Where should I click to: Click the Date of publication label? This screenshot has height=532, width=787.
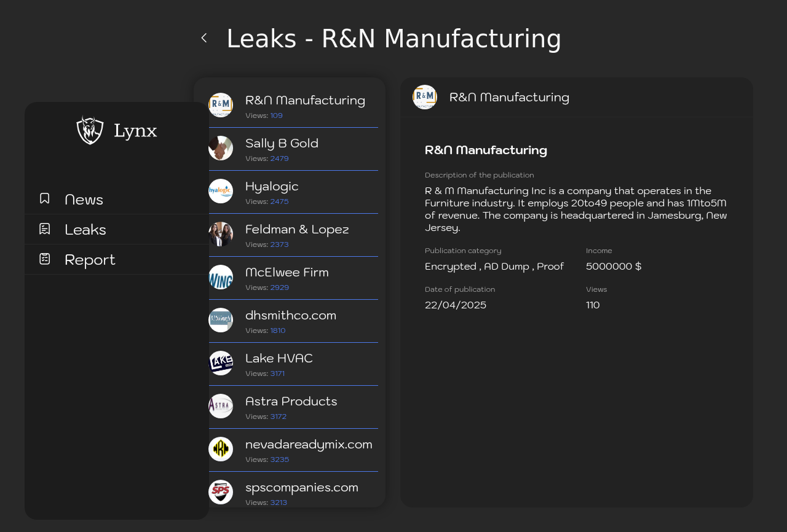click(460, 289)
